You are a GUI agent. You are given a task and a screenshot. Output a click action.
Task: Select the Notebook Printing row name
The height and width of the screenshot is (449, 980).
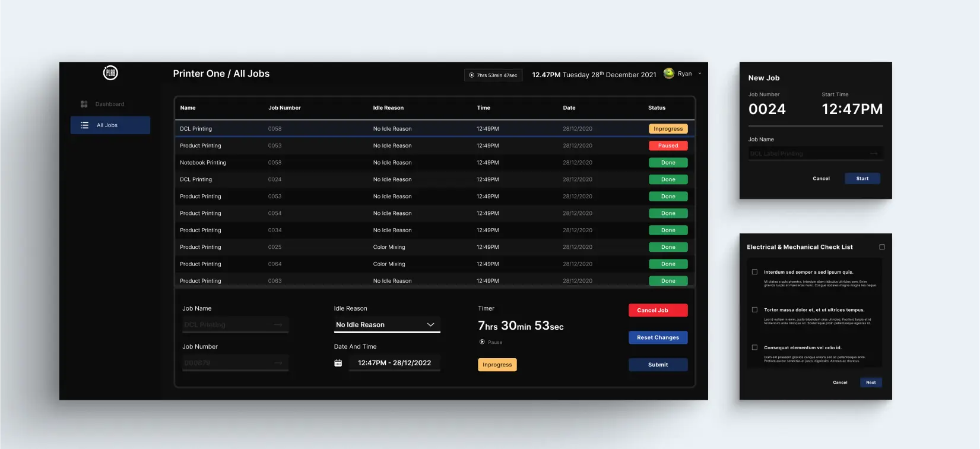tap(203, 163)
